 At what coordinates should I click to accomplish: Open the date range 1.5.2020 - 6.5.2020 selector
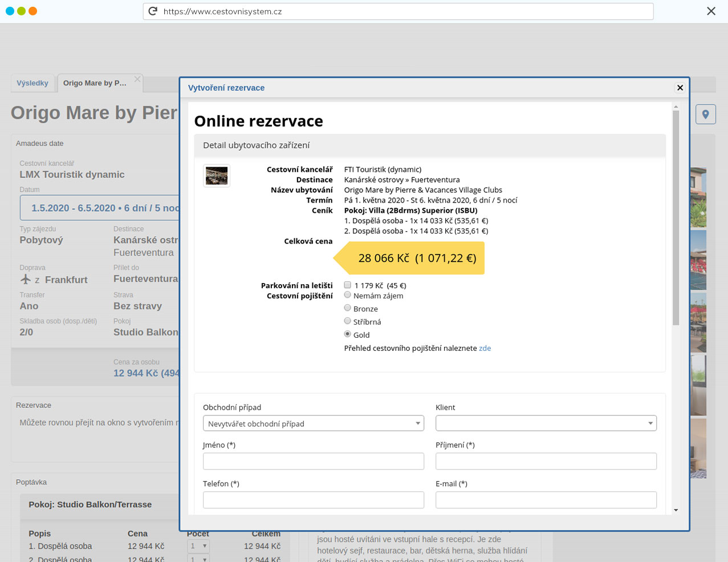100,208
